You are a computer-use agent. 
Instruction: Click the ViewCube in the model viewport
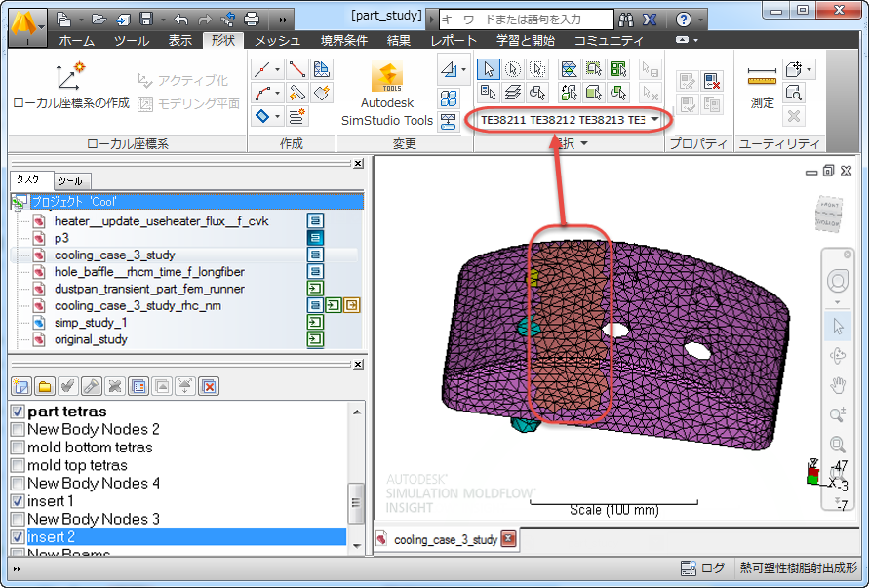pyautogui.click(x=829, y=214)
